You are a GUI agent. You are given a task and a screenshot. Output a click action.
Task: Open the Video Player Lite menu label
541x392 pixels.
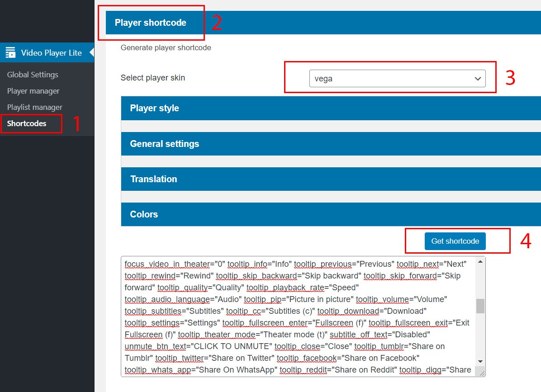pos(51,53)
